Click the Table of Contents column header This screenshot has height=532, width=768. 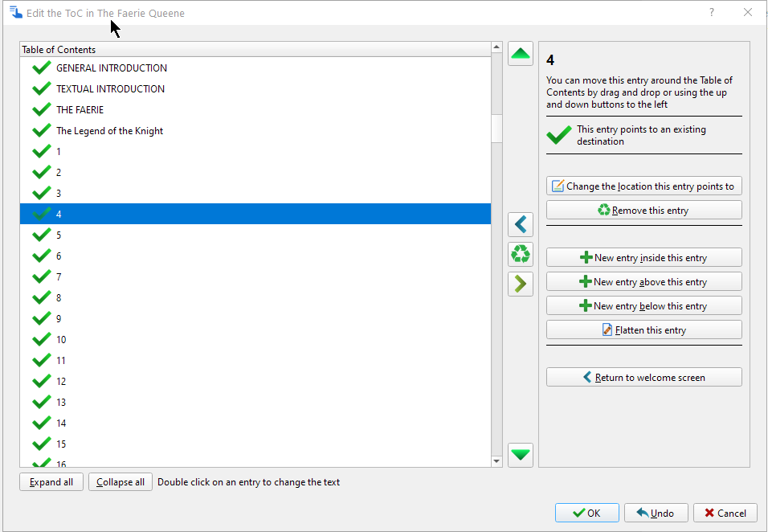pyautogui.click(x=255, y=50)
